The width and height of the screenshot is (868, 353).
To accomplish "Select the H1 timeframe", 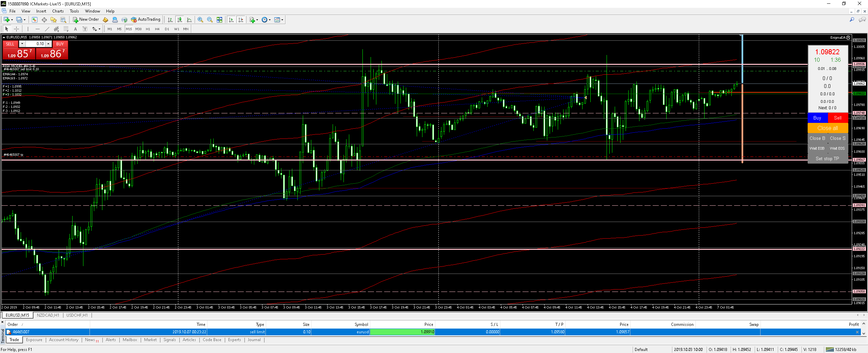I will point(148,29).
